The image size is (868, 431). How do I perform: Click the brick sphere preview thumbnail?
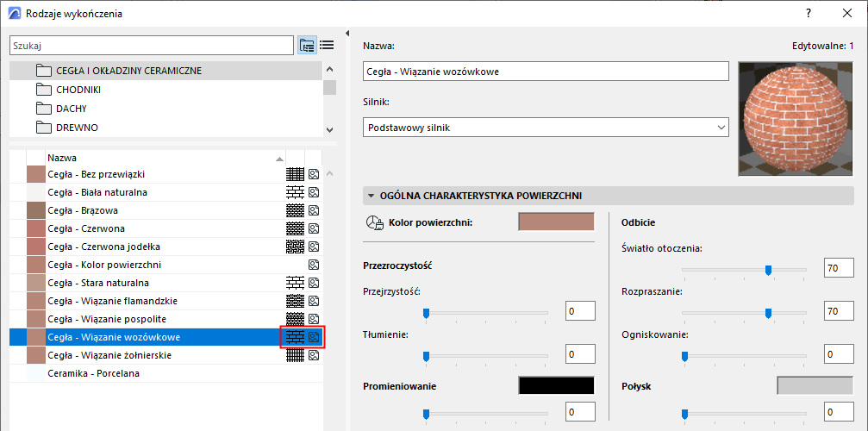click(796, 119)
